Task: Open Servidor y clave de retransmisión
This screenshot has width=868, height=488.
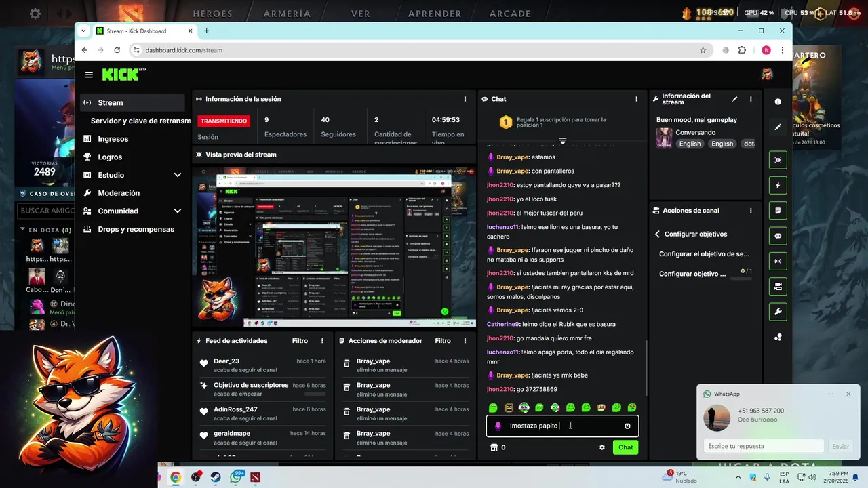Action: pos(140,121)
